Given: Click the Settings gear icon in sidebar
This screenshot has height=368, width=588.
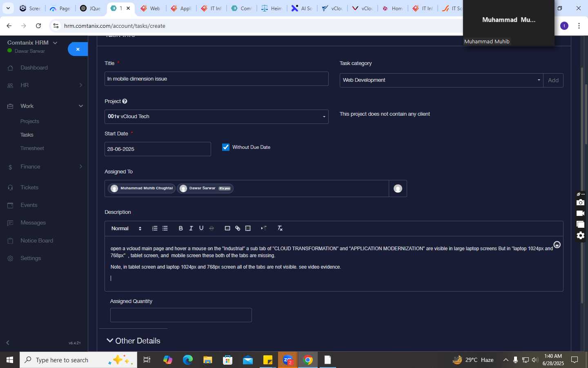Looking at the screenshot, I should pos(11,258).
